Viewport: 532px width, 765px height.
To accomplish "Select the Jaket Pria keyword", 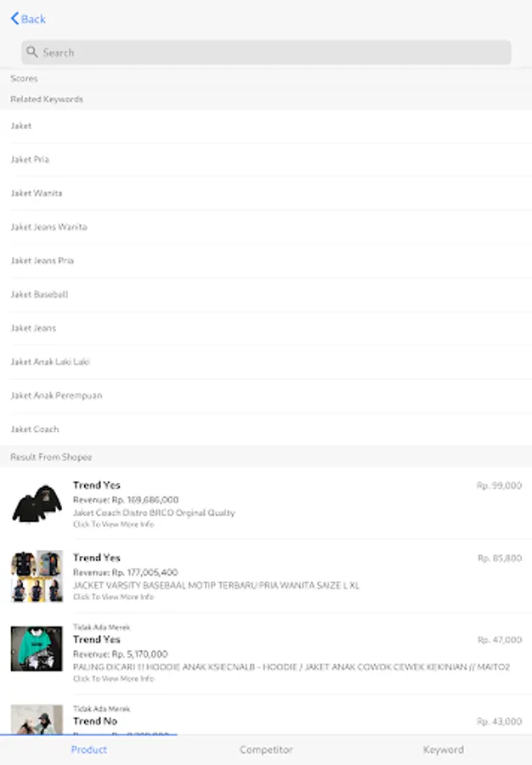I will [30, 160].
